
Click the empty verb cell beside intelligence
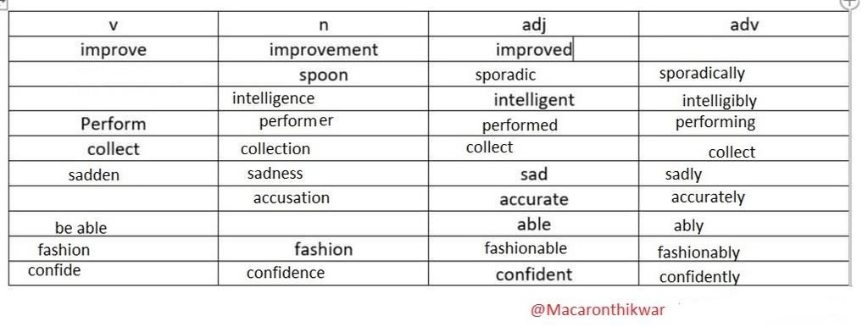113,99
